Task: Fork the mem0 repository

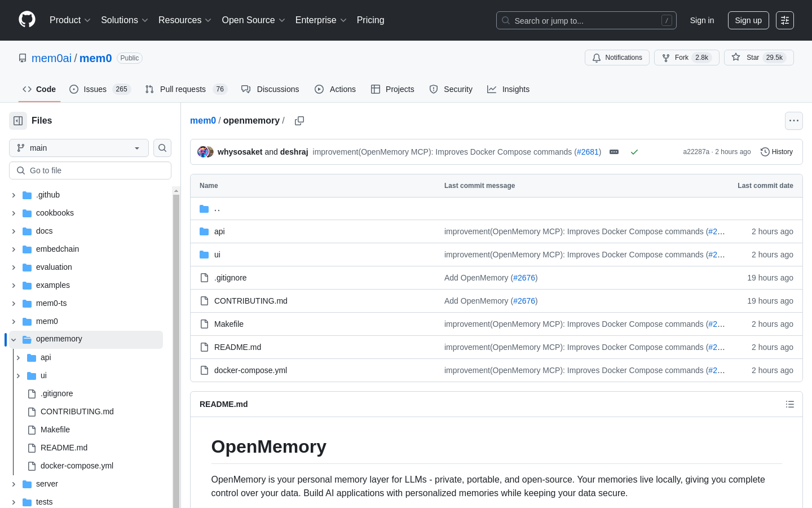Action: coord(687,58)
